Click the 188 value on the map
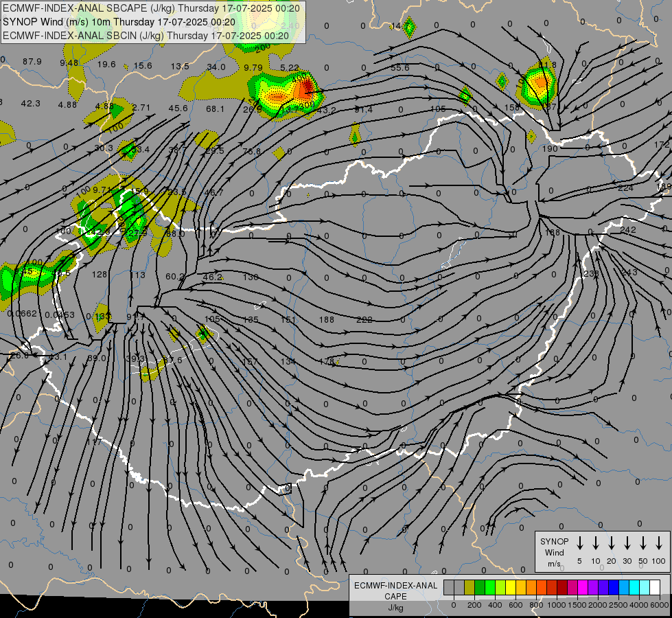Screen dimensions: 672x618 tap(327, 319)
